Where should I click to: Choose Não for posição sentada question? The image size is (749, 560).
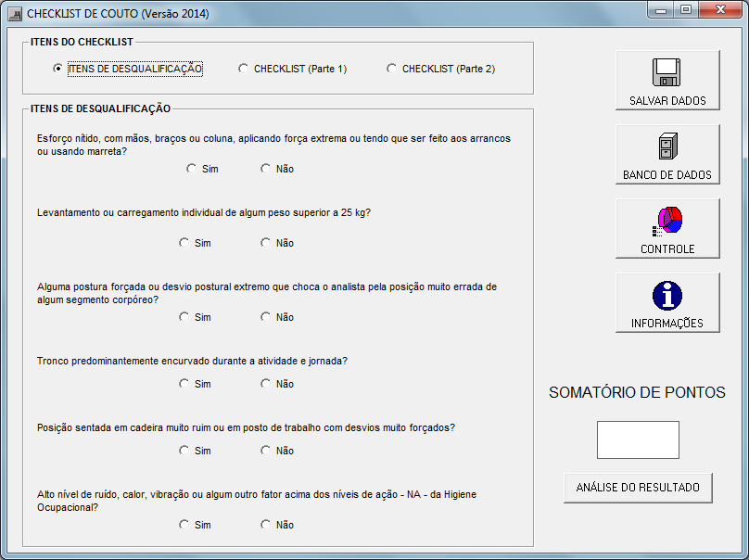(x=277, y=451)
